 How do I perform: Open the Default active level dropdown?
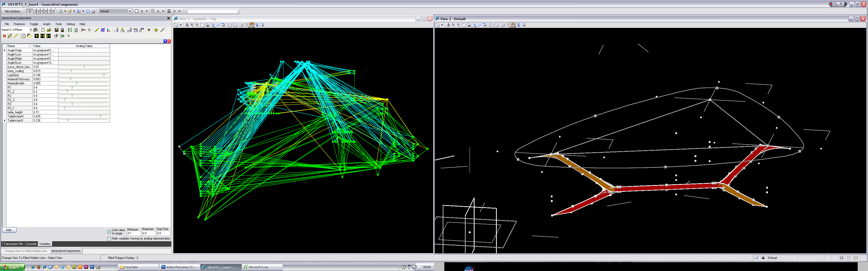(x=130, y=11)
